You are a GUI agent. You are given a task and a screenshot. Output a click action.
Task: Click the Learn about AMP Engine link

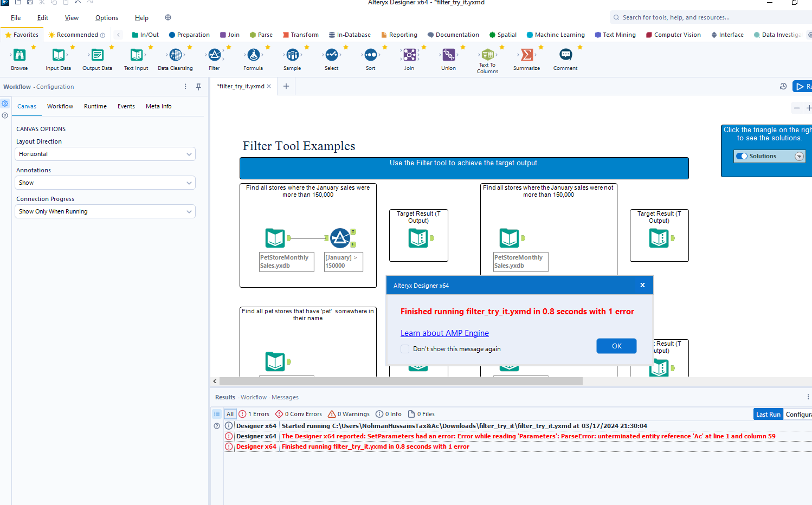point(444,333)
